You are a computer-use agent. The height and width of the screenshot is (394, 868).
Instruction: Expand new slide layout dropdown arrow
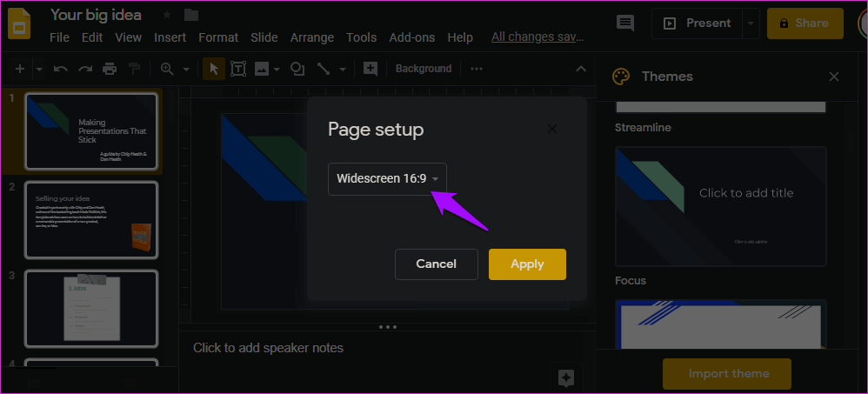[x=39, y=70]
